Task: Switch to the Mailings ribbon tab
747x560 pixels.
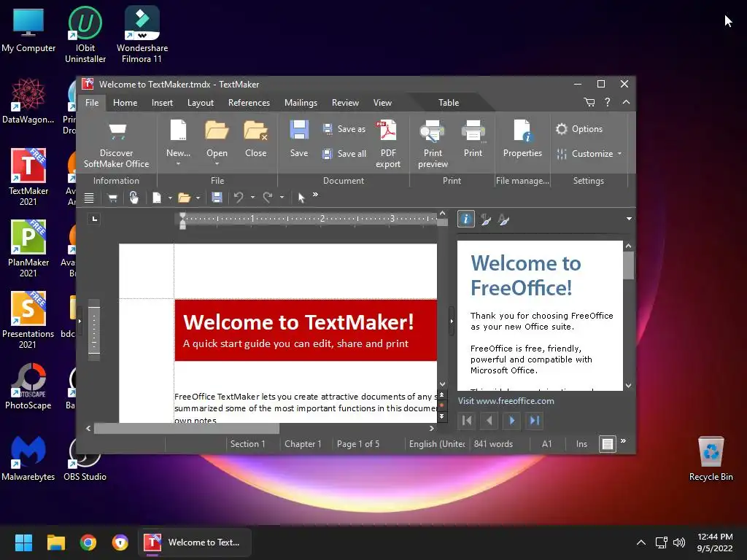Action: pos(301,103)
